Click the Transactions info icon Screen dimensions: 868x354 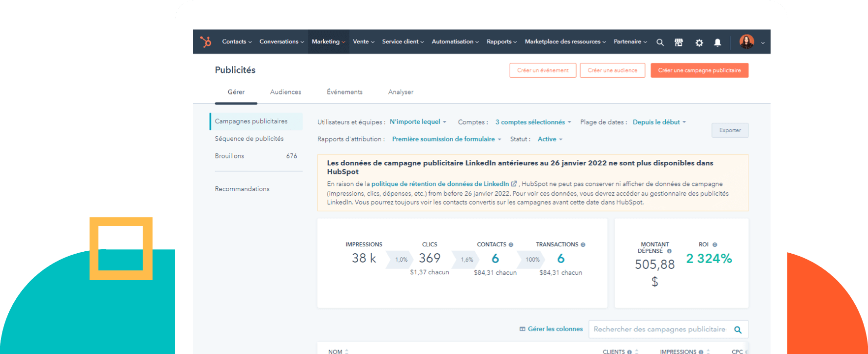coord(583,244)
